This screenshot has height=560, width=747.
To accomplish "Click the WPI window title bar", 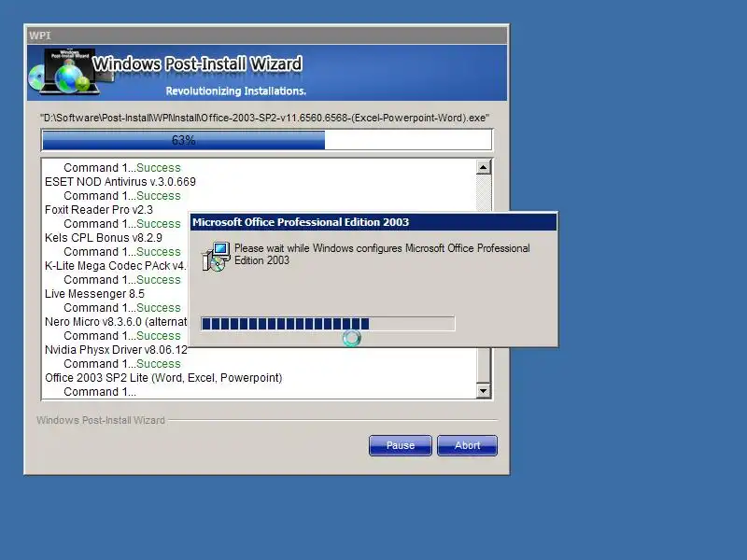I will 267,35.
